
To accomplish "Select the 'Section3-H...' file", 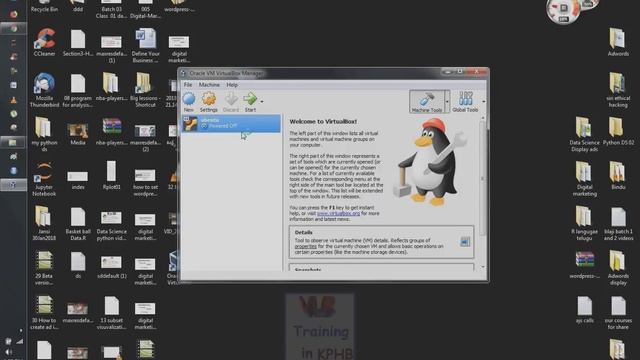I will [78, 42].
